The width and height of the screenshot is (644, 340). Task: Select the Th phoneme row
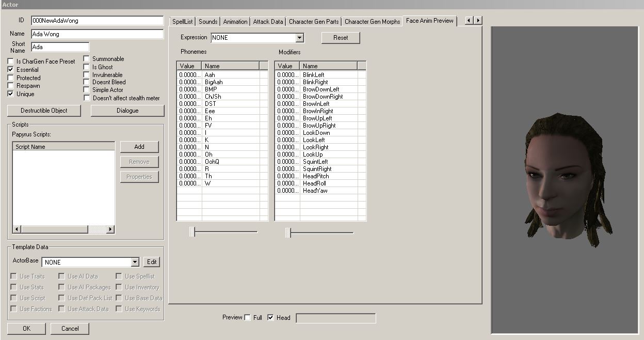222,176
